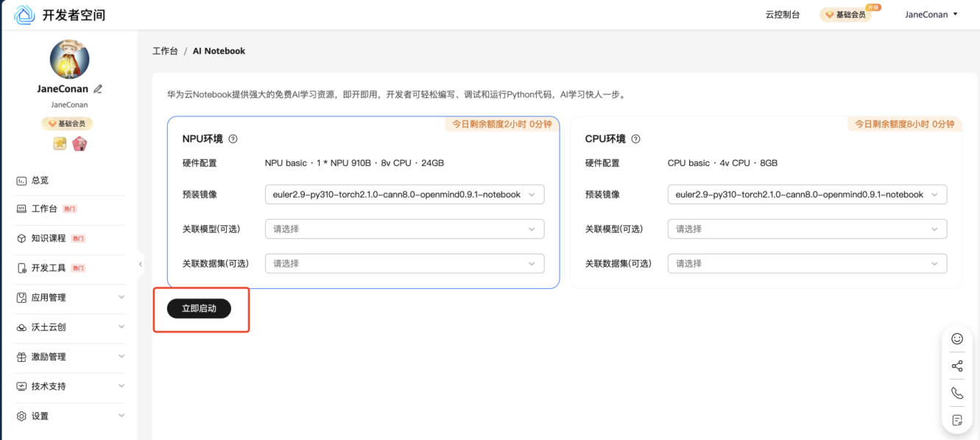Screen dimensions: 980x440
Task: Open the CPU 关联数据集(可选) dropdown
Action: (807, 263)
